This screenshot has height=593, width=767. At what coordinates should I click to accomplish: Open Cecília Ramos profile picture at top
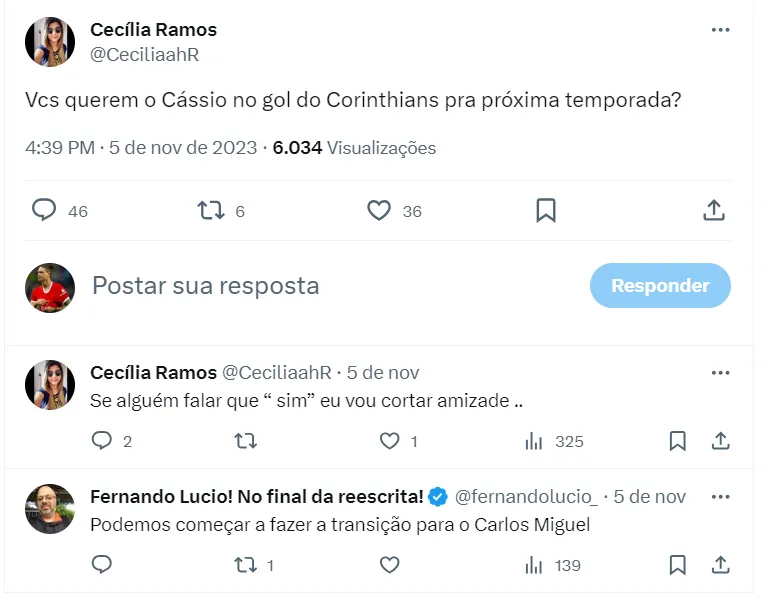50,41
